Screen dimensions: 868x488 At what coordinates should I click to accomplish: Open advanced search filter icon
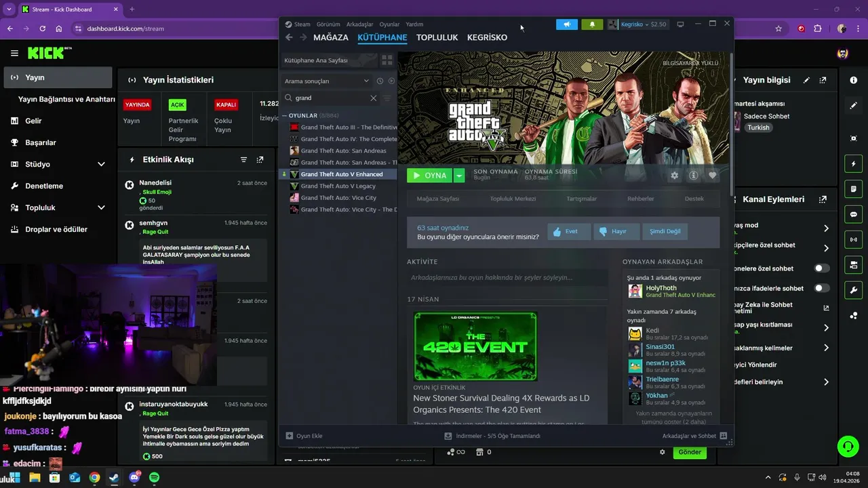tap(388, 98)
